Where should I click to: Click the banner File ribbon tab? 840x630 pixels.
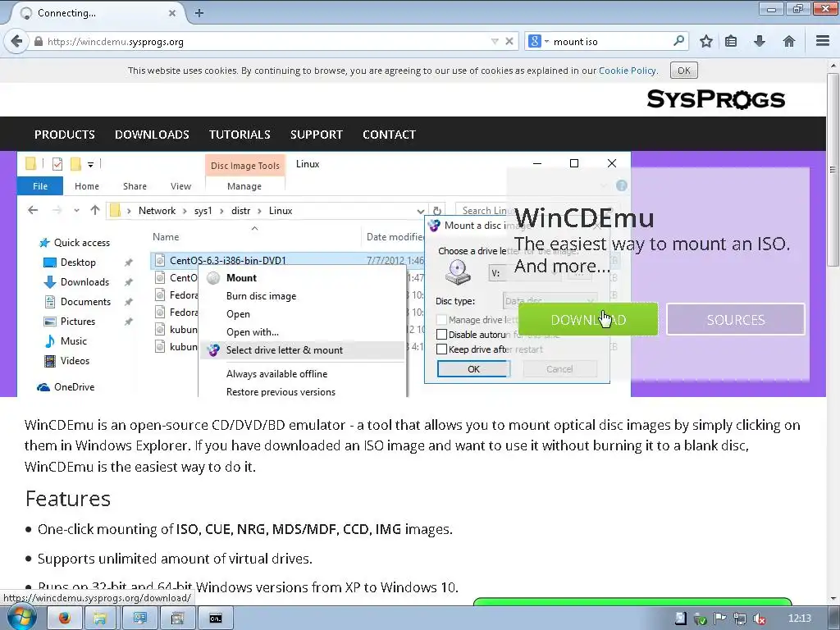coord(40,186)
